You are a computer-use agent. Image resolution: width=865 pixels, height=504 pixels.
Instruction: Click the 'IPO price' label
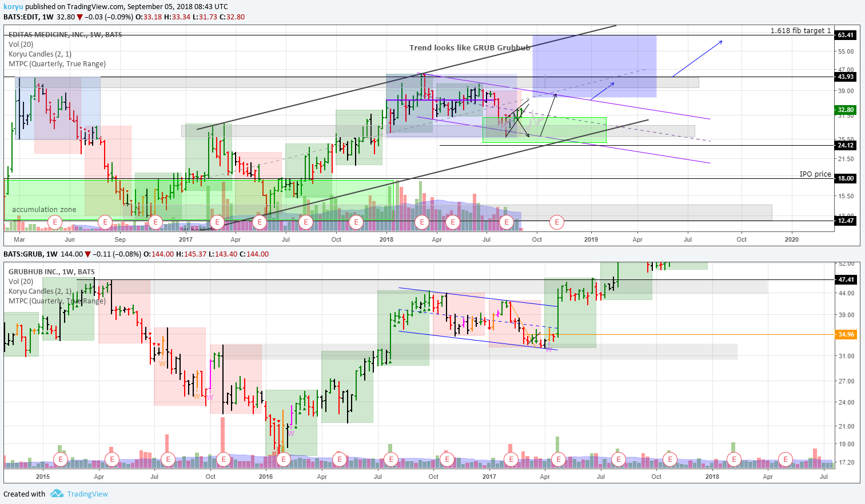815,174
